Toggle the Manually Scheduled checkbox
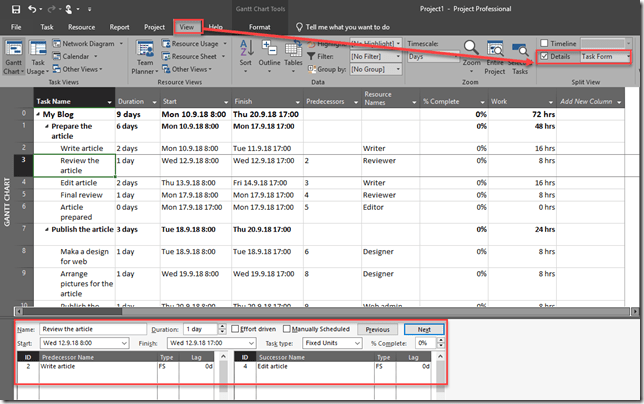The width and height of the screenshot is (644, 404). (287, 328)
